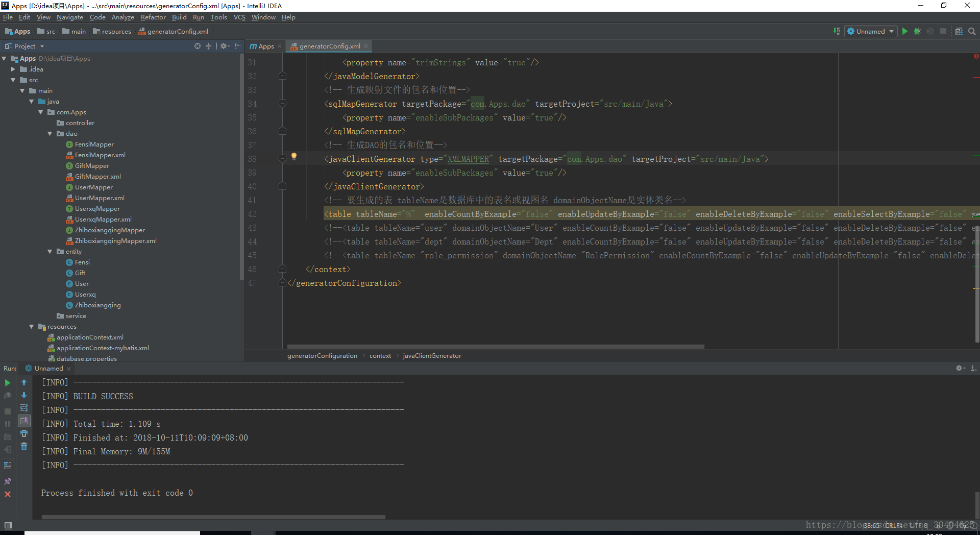Collapse the src folder
Image resolution: width=980 pixels, height=535 pixels.
click(x=13, y=80)
